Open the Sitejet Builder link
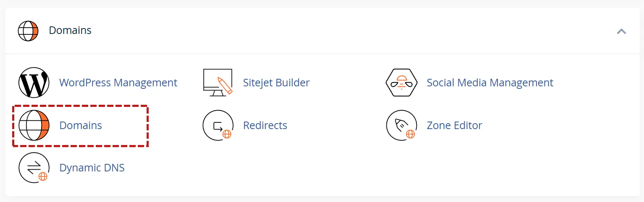644x202 pixels. point(276,83)
